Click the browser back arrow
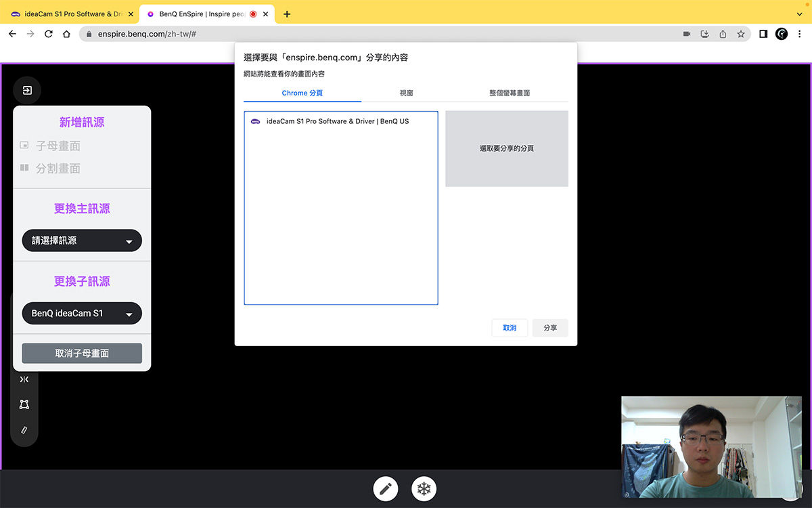 (x=12, y=34)
